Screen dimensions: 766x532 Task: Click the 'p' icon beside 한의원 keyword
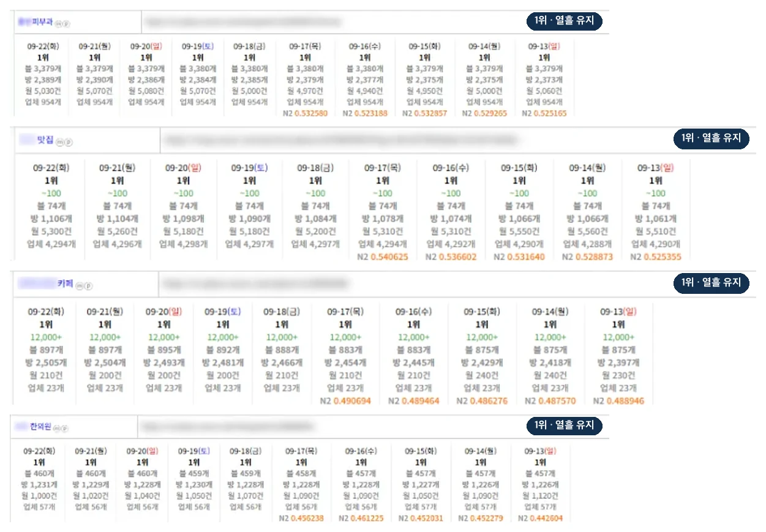pyautogui.click(x=64, y=428)
